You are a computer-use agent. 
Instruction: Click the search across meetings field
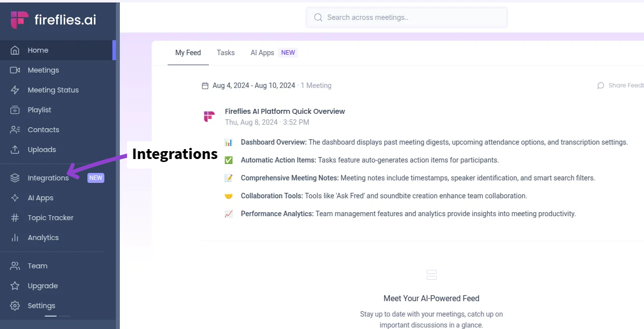[x=406, y=17]
